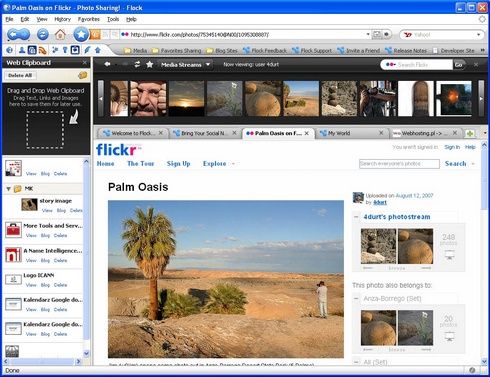Select More Tools and Serv... clipboard entry
Image resolution: width=490 pixels, height=377 pixels.
click(43, 230)
